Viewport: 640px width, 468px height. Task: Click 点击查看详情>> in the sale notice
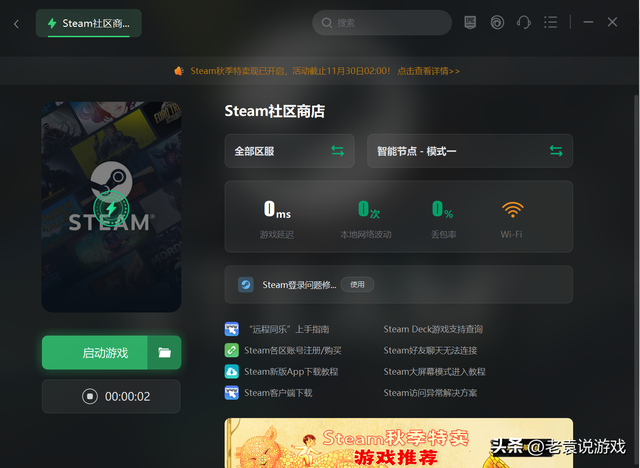[x=428, y=71]
